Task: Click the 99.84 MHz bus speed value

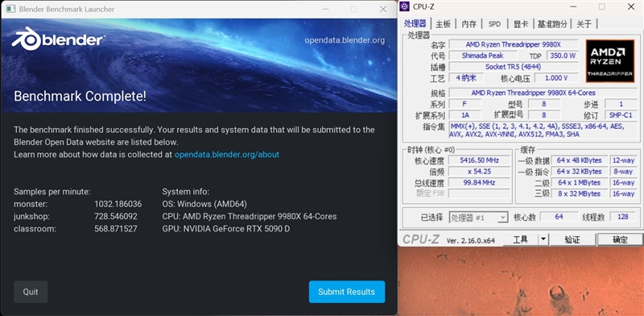Action: (479, 183)
